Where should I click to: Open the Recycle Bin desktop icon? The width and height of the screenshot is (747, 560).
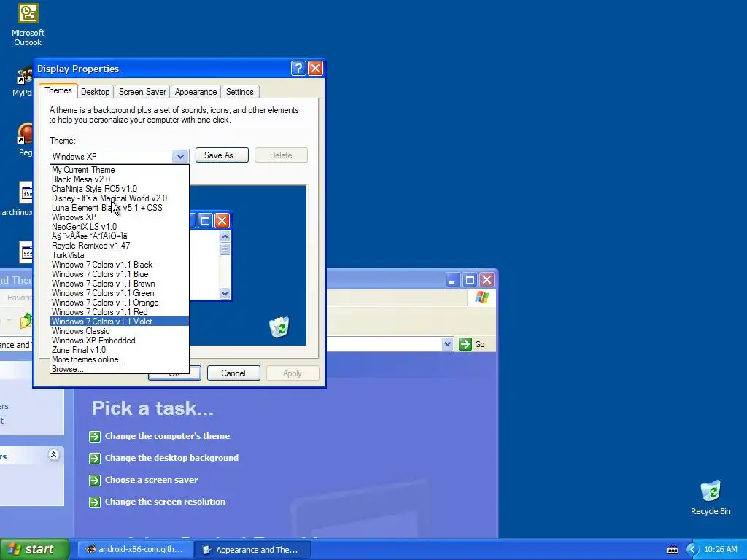coord(711,498)
